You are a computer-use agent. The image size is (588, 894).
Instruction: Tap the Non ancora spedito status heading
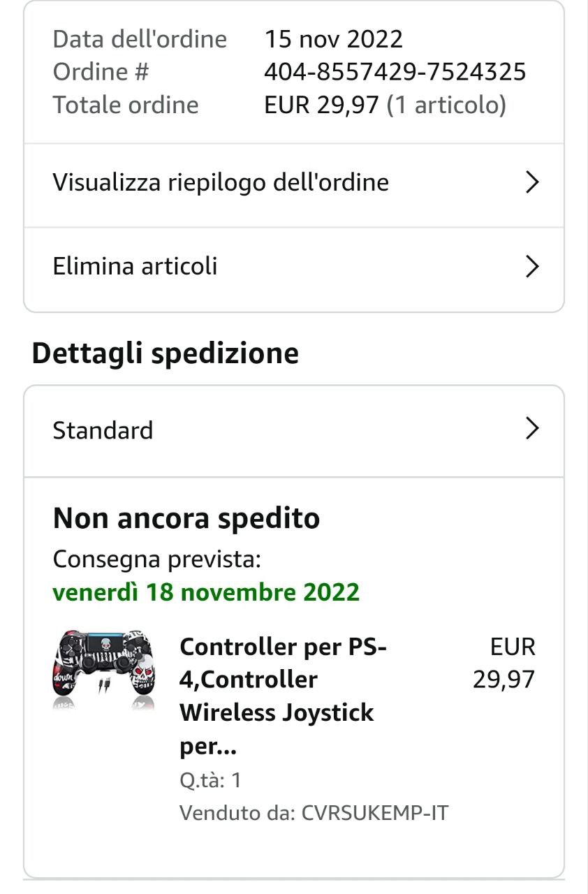pos(186,519)
